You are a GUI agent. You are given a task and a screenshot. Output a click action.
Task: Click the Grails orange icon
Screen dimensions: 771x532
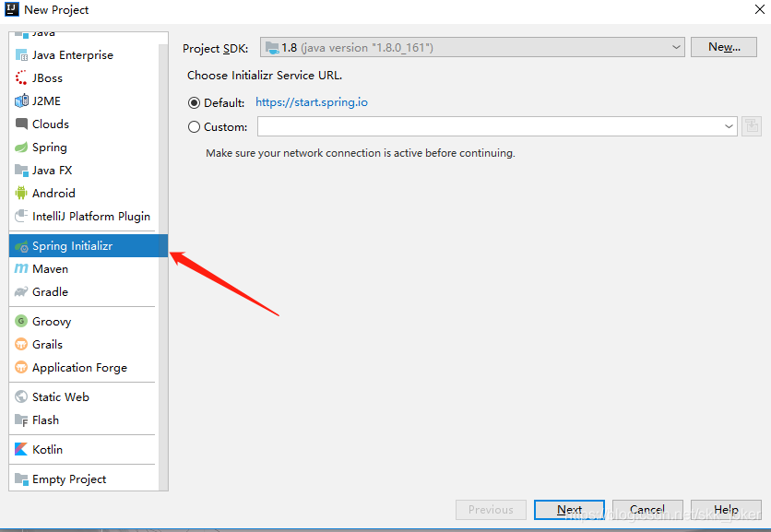pyautogui.click(x=21, y=344)
